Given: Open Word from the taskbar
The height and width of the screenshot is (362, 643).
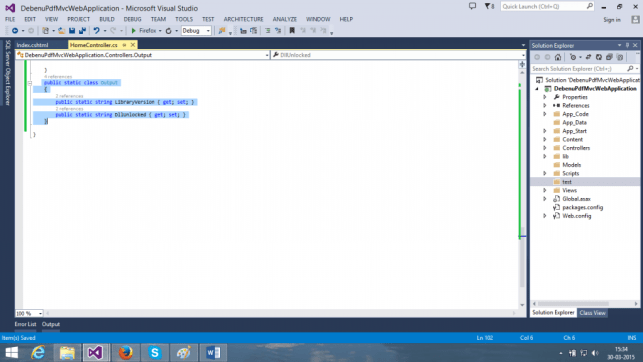Looking at the screenshot, I should tap(213, 353).
